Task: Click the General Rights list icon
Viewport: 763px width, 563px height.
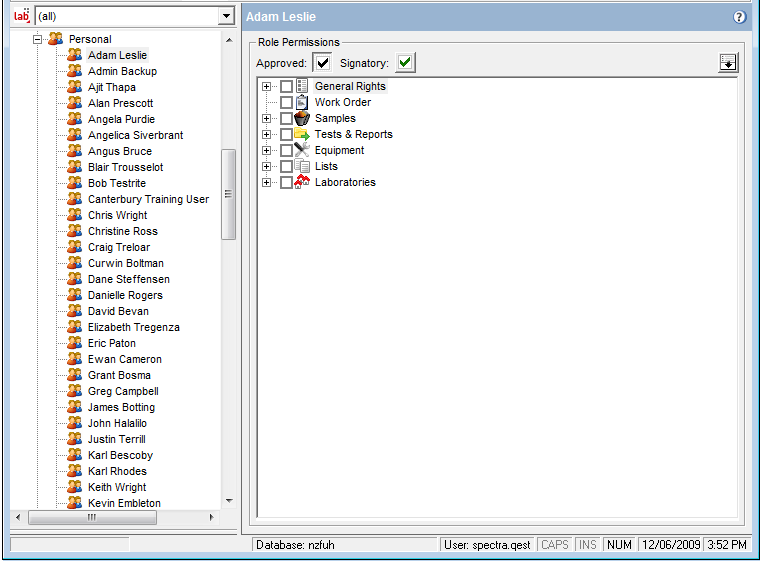Action: tap(302, 87)
